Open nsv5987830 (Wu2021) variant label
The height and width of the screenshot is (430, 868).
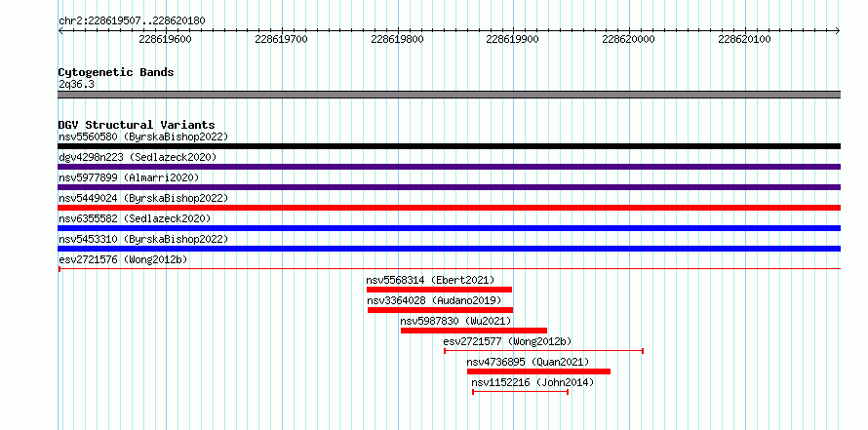pyautogui.click(x=455, y=321)
